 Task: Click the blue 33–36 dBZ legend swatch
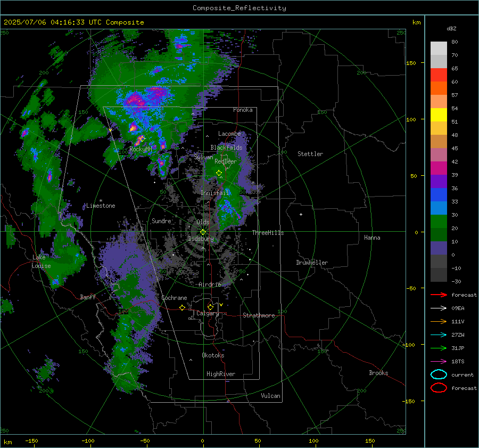[x=439, y=195]
